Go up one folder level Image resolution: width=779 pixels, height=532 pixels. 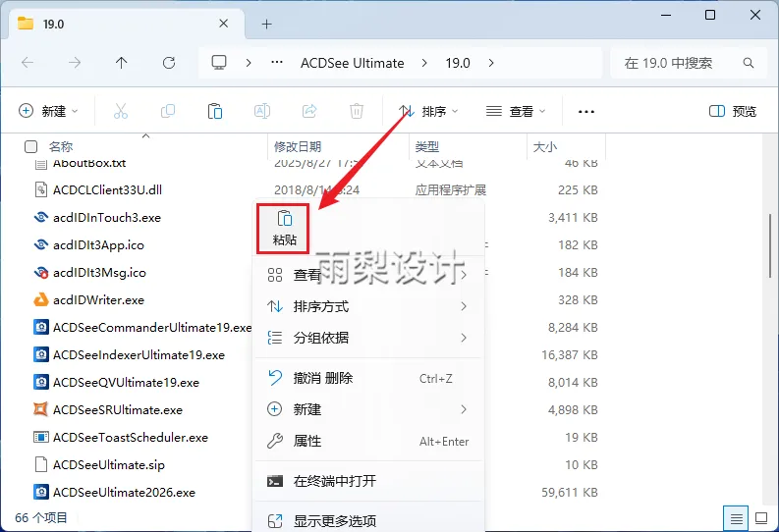click(x=121, y=63)
